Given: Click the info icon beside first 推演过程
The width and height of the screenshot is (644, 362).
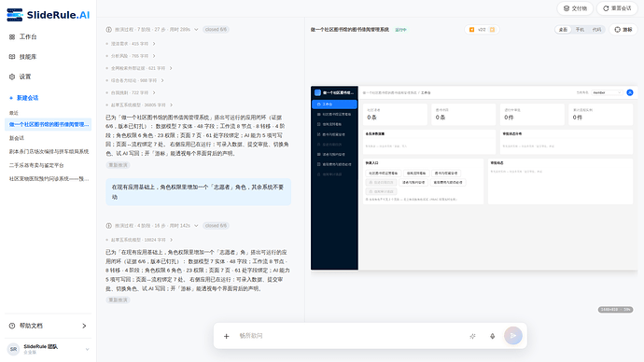Looking at the screenshot, I should click(109, 30).
